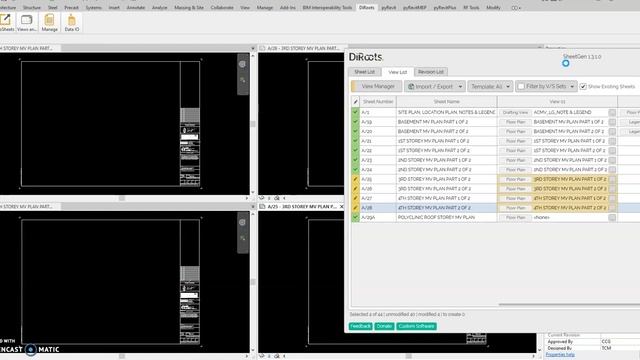Click the Feedback button
The height and width of the screenshot is (360, 640).
[x=360, y=326]
